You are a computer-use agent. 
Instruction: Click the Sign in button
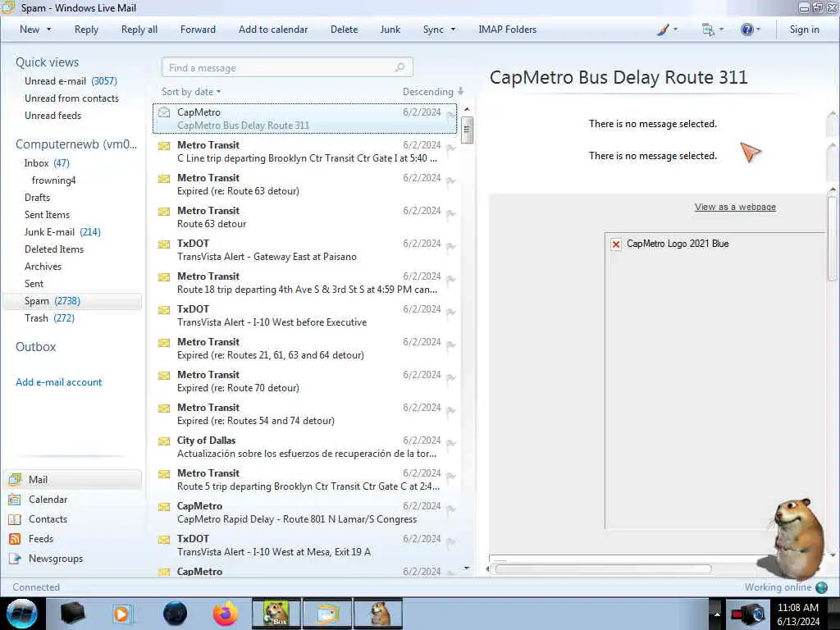804,30
